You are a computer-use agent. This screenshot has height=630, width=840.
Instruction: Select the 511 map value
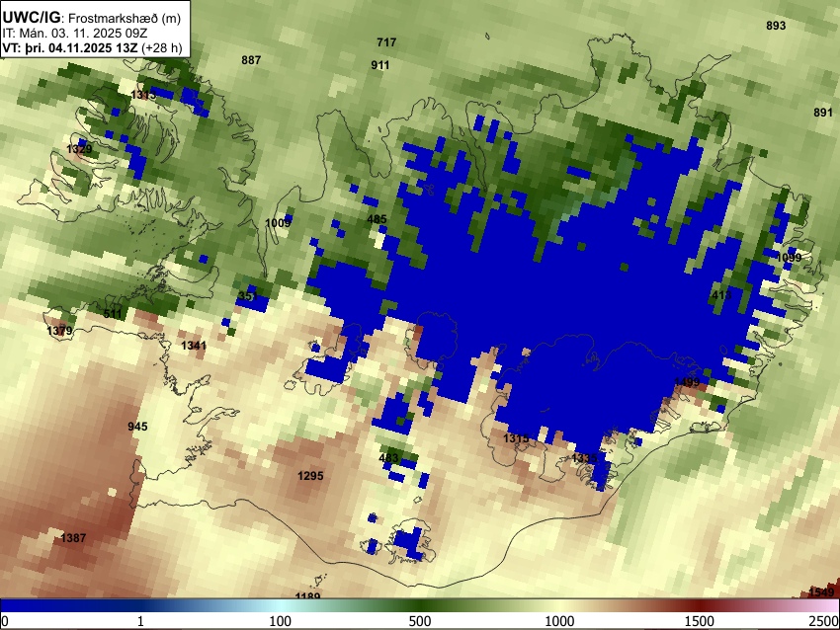tap(113, 314)
